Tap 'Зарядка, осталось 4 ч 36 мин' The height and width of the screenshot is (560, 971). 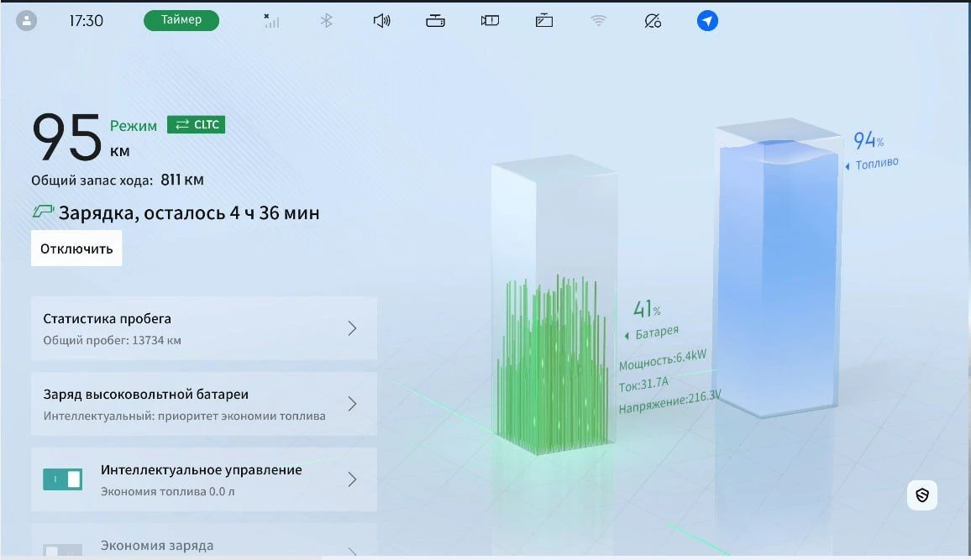pyautogui.click(x=189, y=213)
